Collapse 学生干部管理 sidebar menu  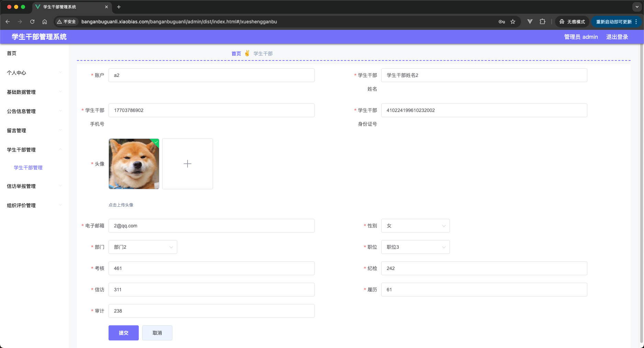click(x=34, y=149)
